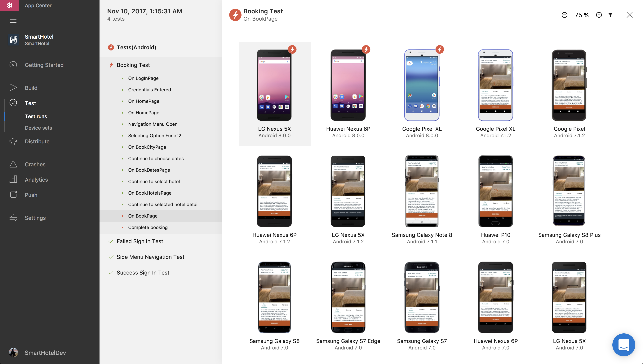Open Huawei P10 Android 7.0 screenshot
This screenshot has height=364, width=643.
495,191
